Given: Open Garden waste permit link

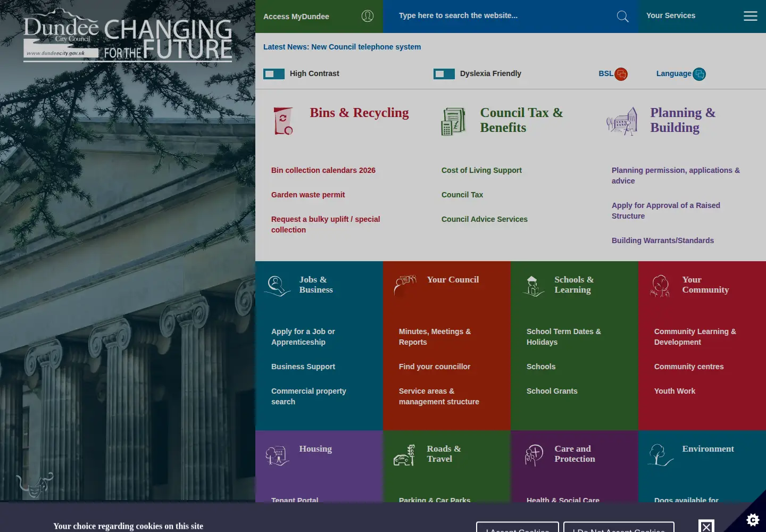Looking at the screenshot, I should click(x=308, y=195).
